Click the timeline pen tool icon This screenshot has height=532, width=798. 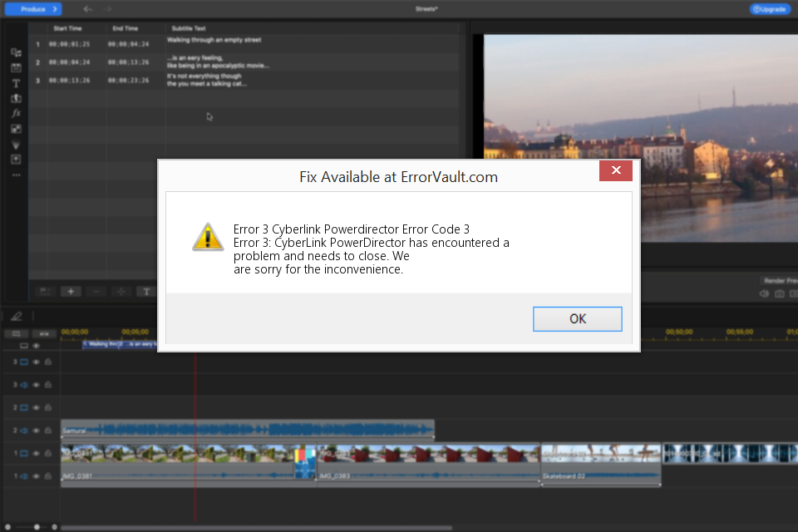[17, 316]
